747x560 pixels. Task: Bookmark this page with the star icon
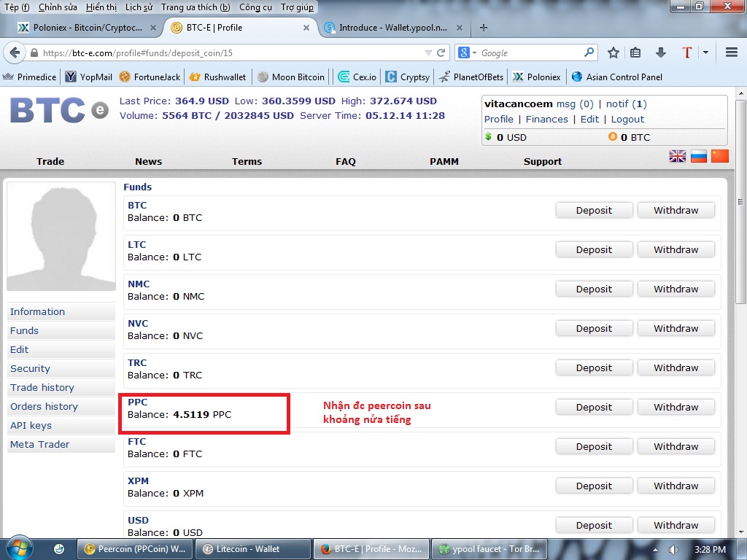[x=613, y=52]
